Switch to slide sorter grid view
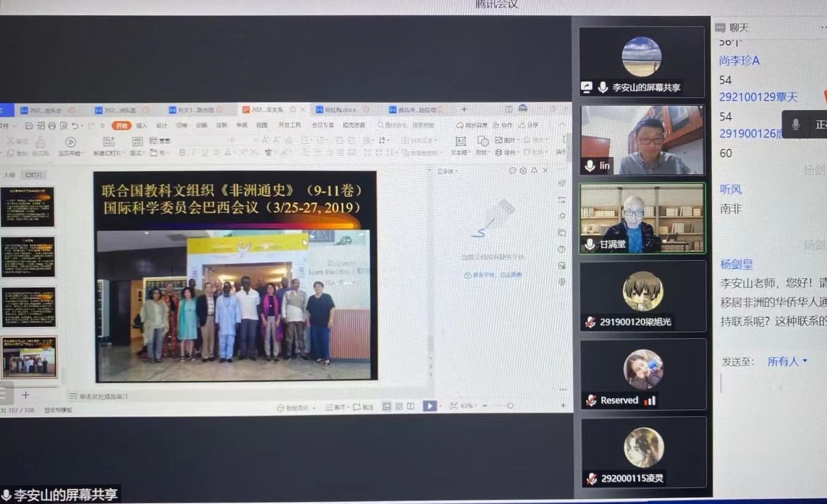The image size is (827, 504). pyautogui.click(x=399, y=406)
